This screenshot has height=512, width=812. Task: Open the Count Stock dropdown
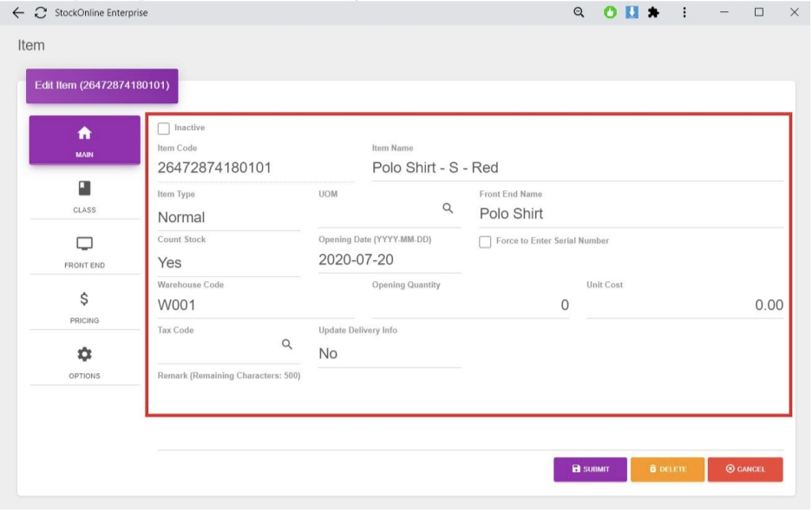[228, 263]
